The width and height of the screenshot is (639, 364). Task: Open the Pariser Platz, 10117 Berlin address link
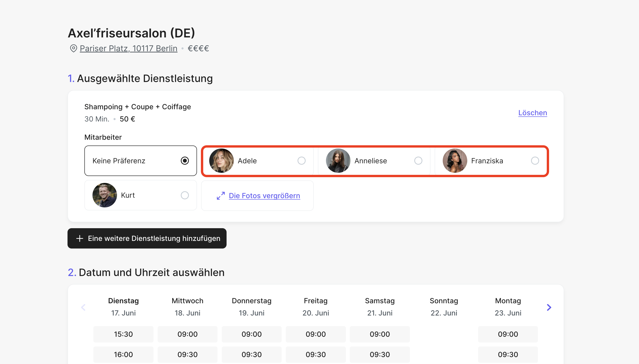tap(128, 48)
